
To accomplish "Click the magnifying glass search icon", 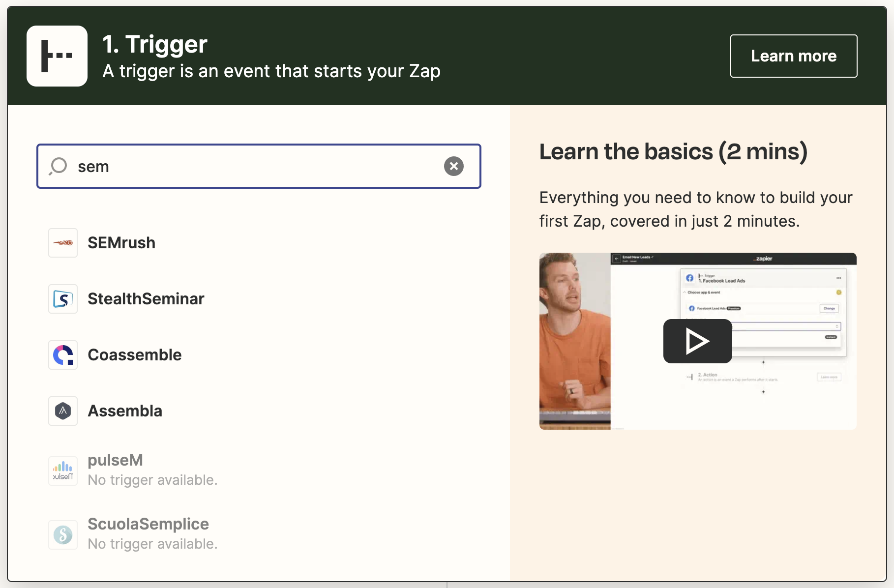I will click(58, 166).
